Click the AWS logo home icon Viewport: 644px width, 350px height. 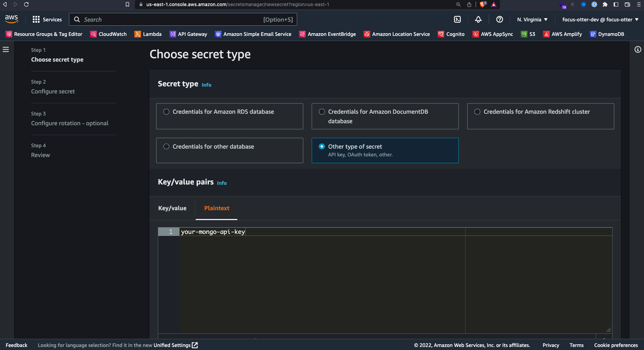click(11, 19)
